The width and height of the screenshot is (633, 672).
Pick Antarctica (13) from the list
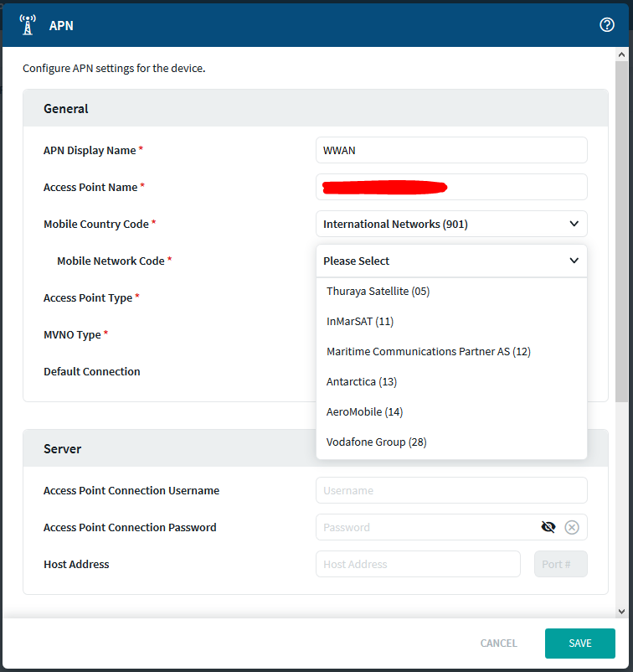(362, 381)
